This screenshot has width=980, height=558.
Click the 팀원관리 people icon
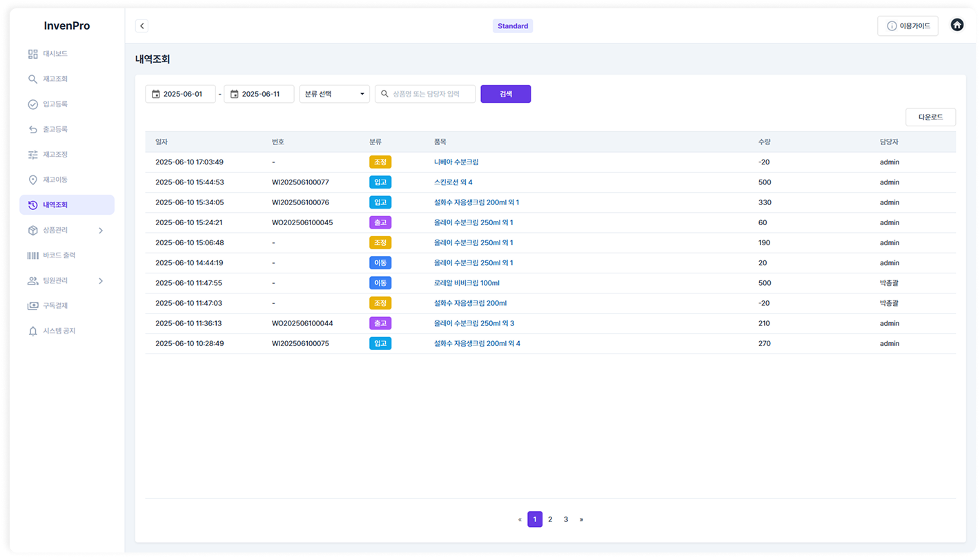pos(32,281)
